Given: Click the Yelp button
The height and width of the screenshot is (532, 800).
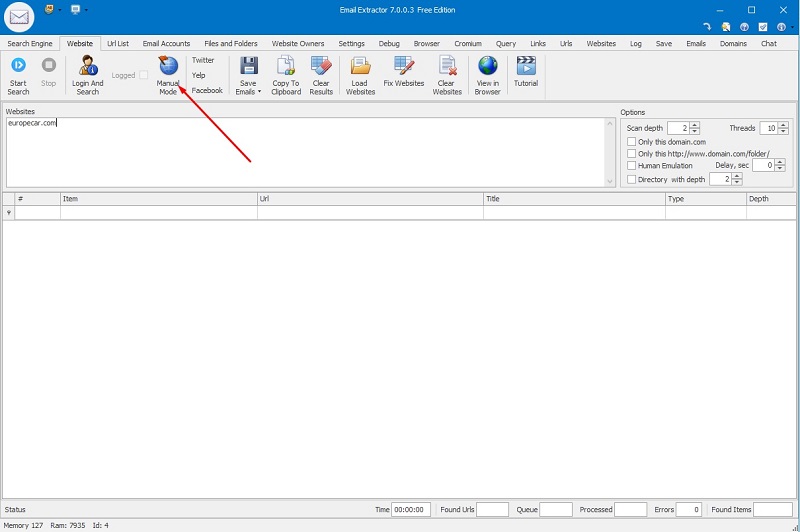Looking at the screenshot, I should click(198, 75).
